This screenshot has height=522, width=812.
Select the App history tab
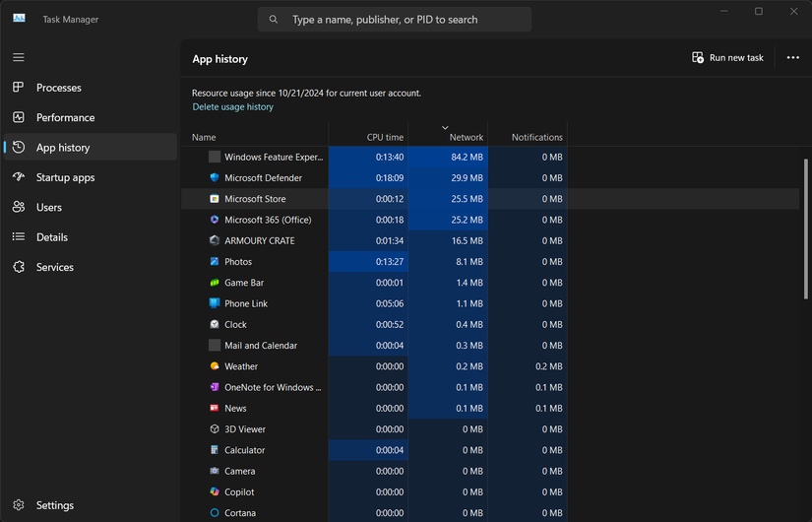(63, 148)
